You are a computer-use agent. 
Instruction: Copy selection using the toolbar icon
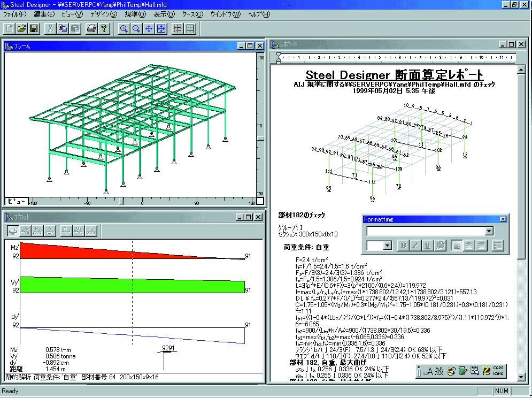pyautogui.click(x=63, y=28)
